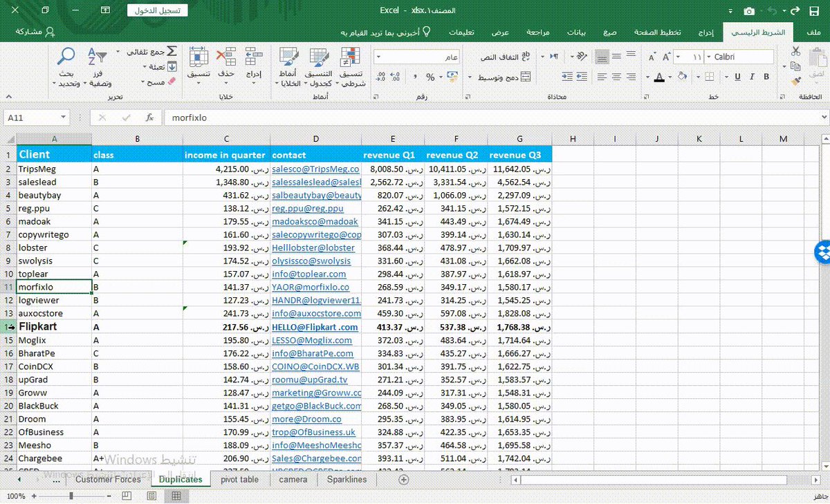The height and width of the screenshot is (504, 830).
Task: Open the info@toplear.com email link
Action: pyautogui.click(x=308, y=274)
